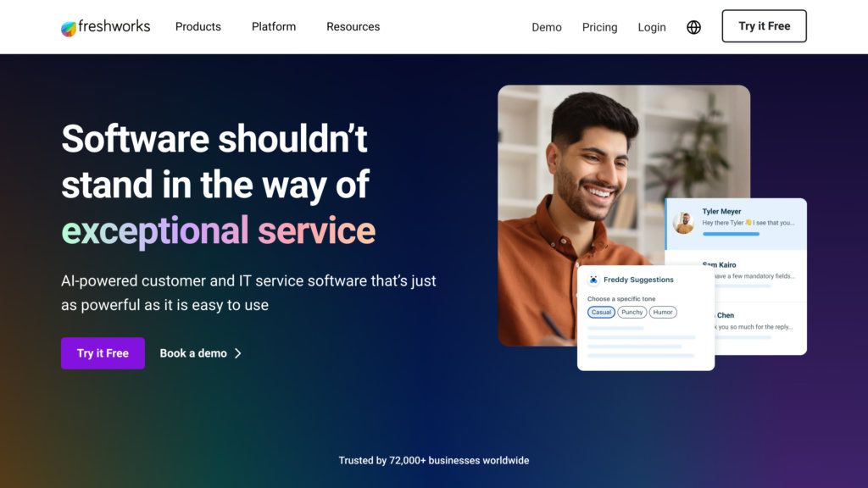868x488 pixels.
Task: Expand the Platform menu
Action: coord(274,26)
